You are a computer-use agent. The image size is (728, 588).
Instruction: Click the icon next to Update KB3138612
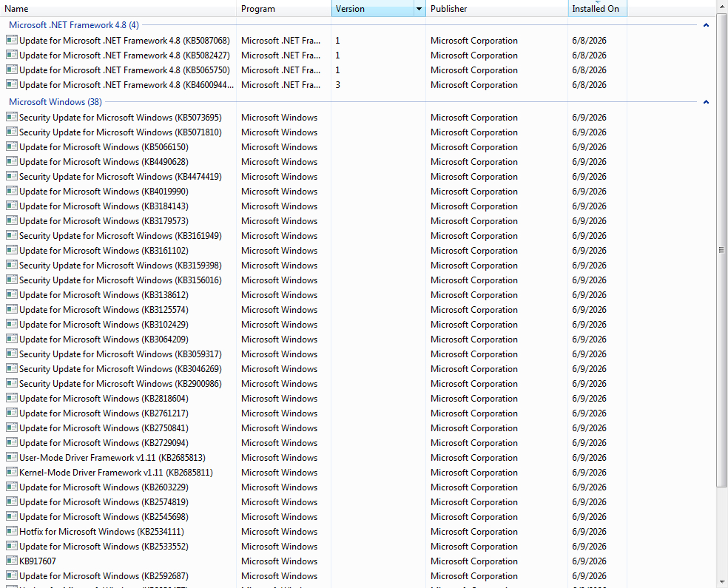(x=12, y=295)
